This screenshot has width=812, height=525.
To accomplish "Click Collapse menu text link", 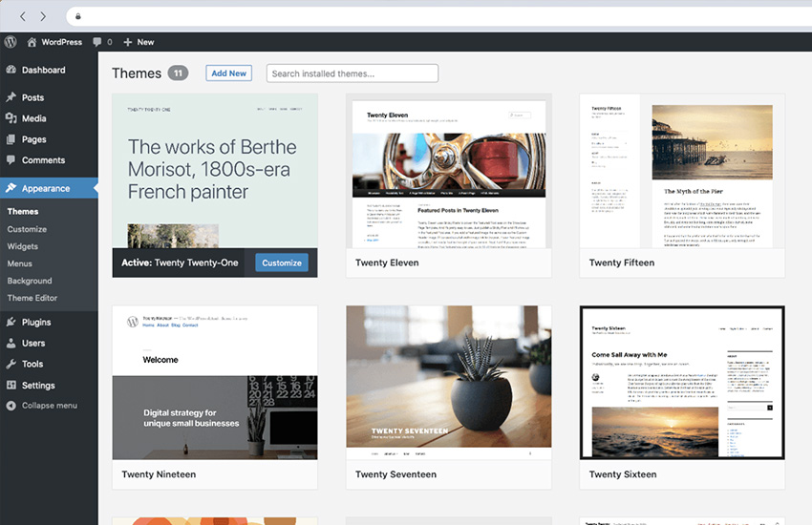I will click(x=49, y=405).
